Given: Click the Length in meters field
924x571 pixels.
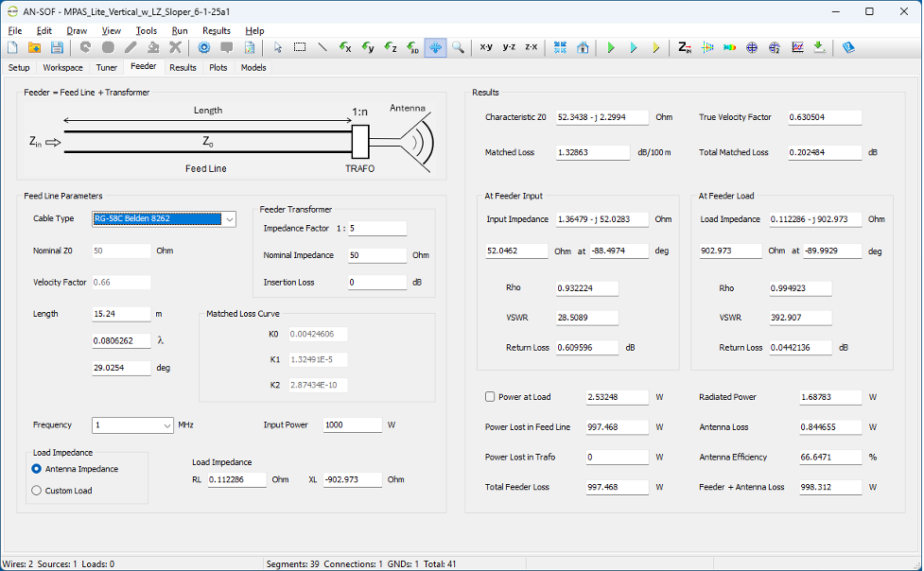Looking at the screenshot, I should click(x=121, y=314).
